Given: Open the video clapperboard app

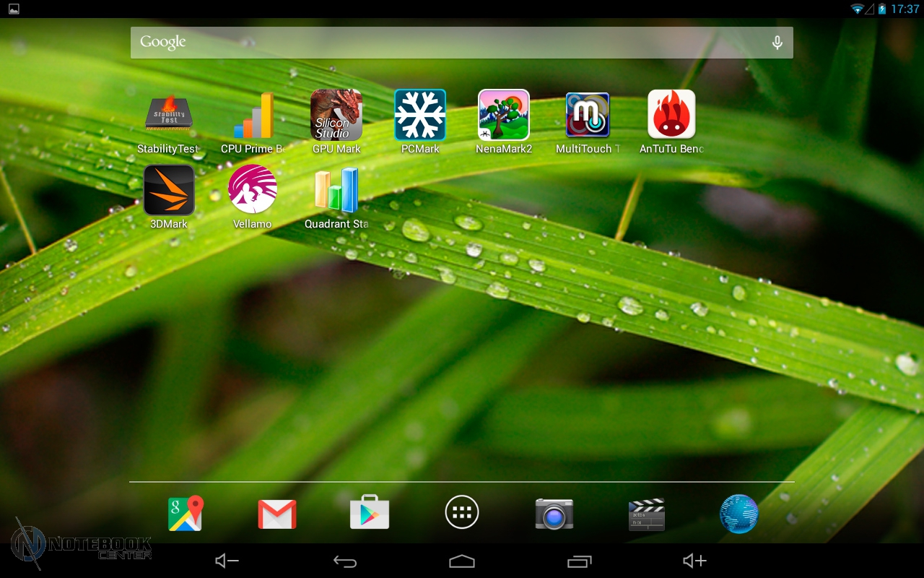Looking at the screenshot, I should pyautogui.click(x=646, y=514).
